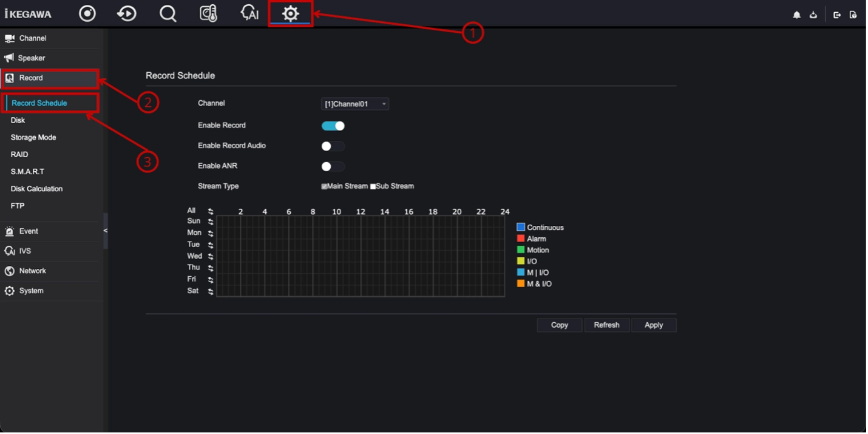Select the Disk Calculation menu item
The width and height of the screenshot is (868, 434).
pos(36,189)
